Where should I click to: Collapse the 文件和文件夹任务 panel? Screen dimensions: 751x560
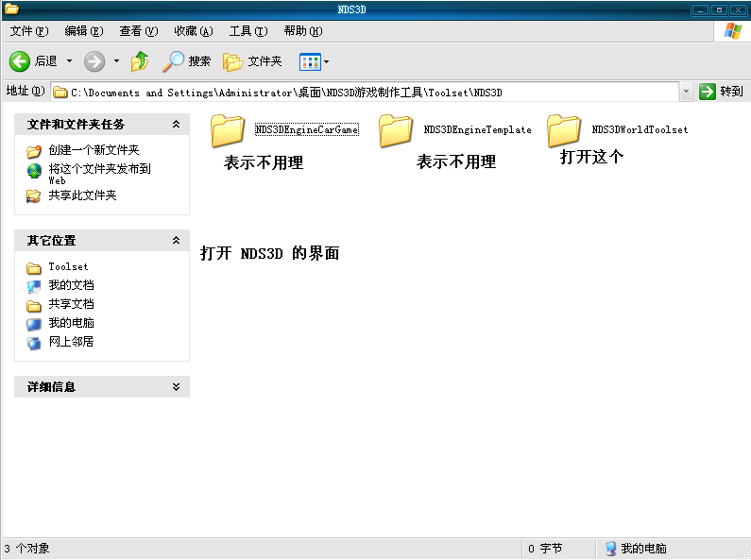tap(177, 125)
